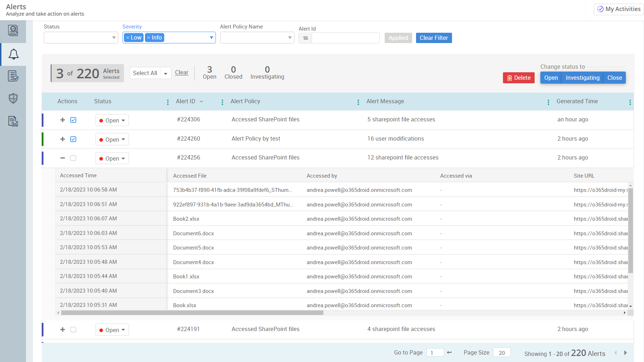Image resolution: width=644 pixels, height=362 pixels.
Task: Open the compliance checklist icon in the sidebar
Action: point(13,76)
